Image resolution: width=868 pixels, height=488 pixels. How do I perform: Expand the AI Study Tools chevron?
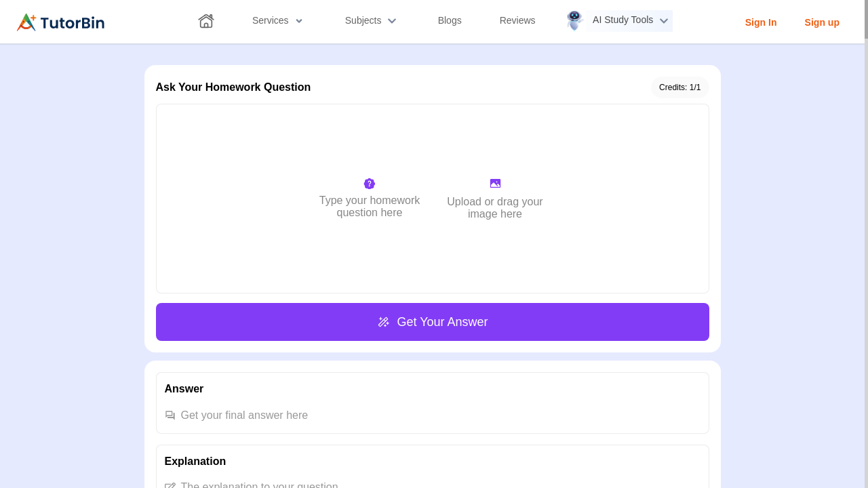[x=664, y=21]
